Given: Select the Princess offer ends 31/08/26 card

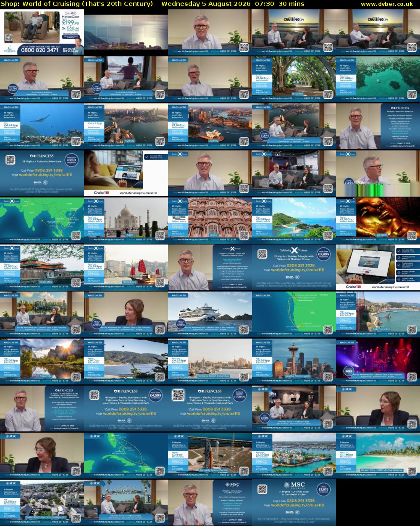Looking at the screenshot, I should (x=210, y=409).
